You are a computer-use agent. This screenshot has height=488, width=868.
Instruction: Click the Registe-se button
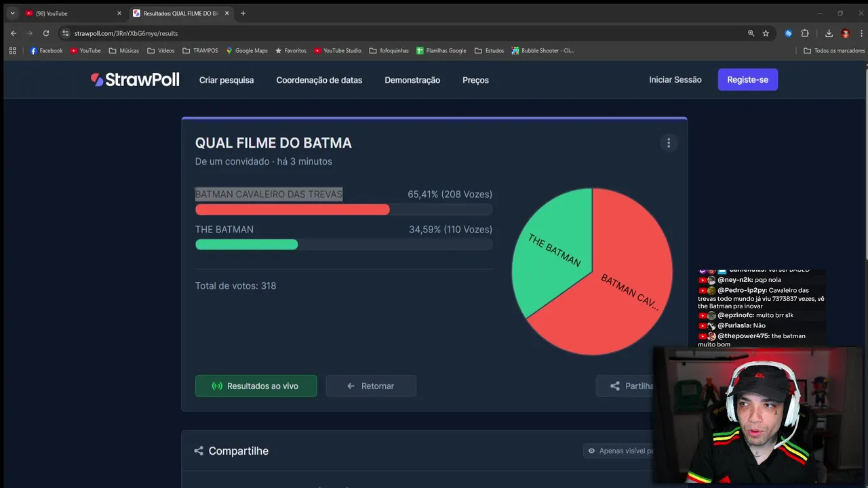tap(748, 80)
